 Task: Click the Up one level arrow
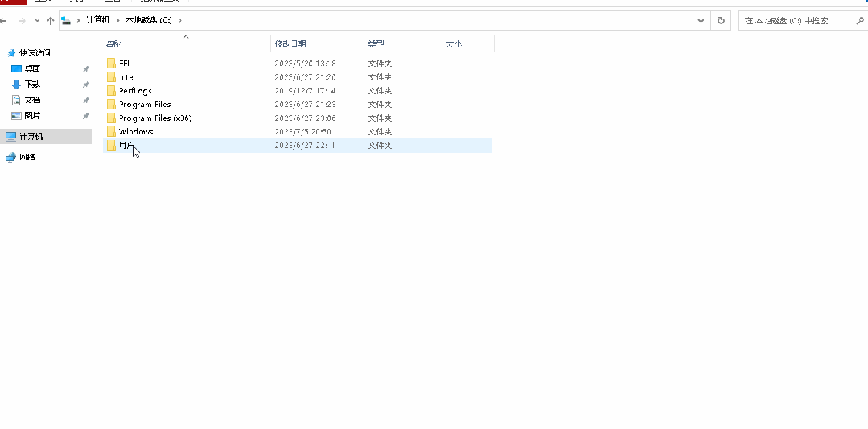click(51, 20)
